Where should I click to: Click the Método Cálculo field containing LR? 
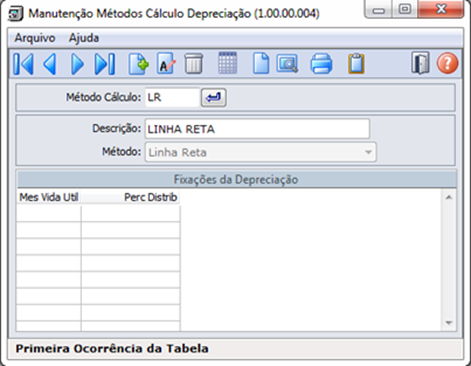click(x=172, y=98)
